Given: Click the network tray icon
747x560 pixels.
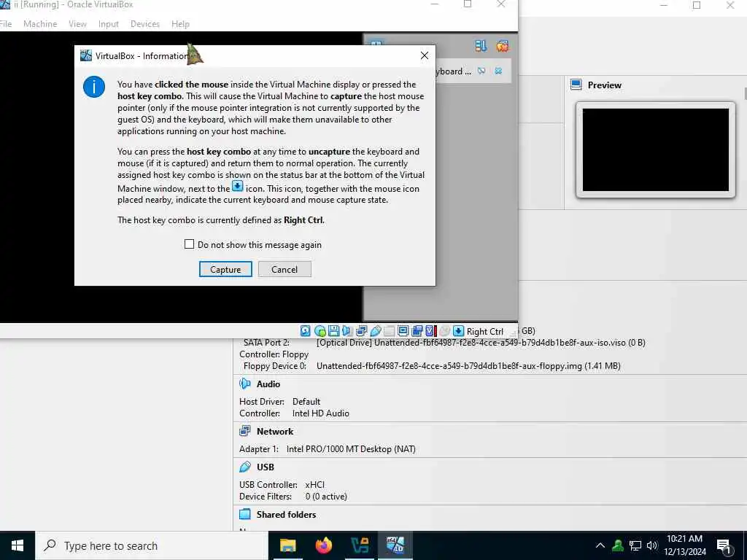Looking at the screenshot, I should tap(635, 545).
